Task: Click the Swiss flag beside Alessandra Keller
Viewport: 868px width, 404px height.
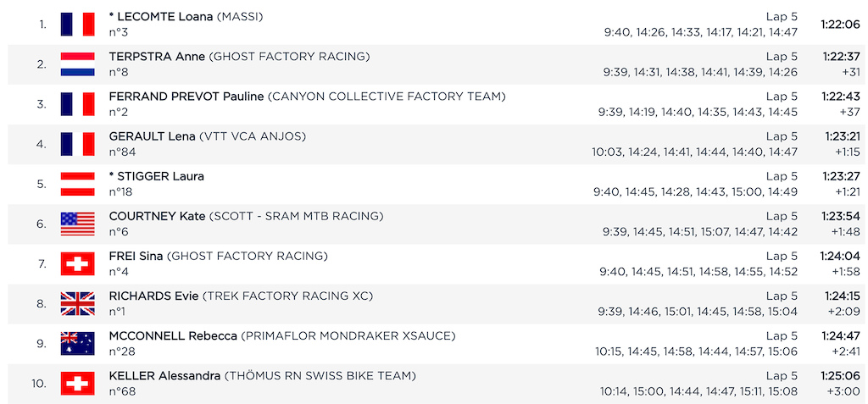Action: [77, 384]
